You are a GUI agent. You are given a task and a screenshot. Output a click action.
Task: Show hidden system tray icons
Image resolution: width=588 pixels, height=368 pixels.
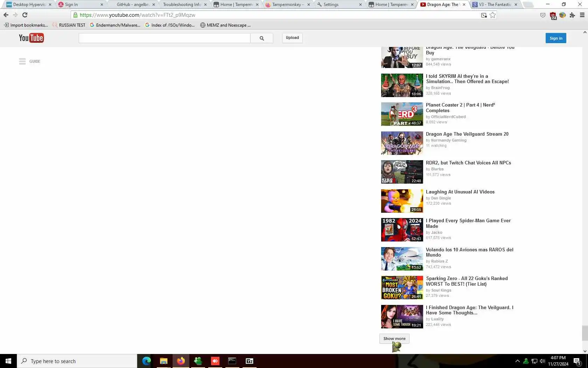click(518, 361)
